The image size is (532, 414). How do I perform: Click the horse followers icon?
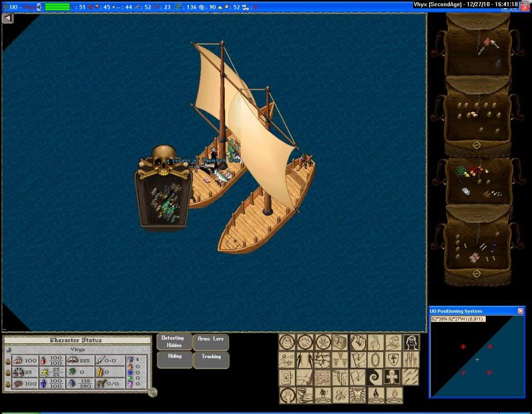[101, 383]
